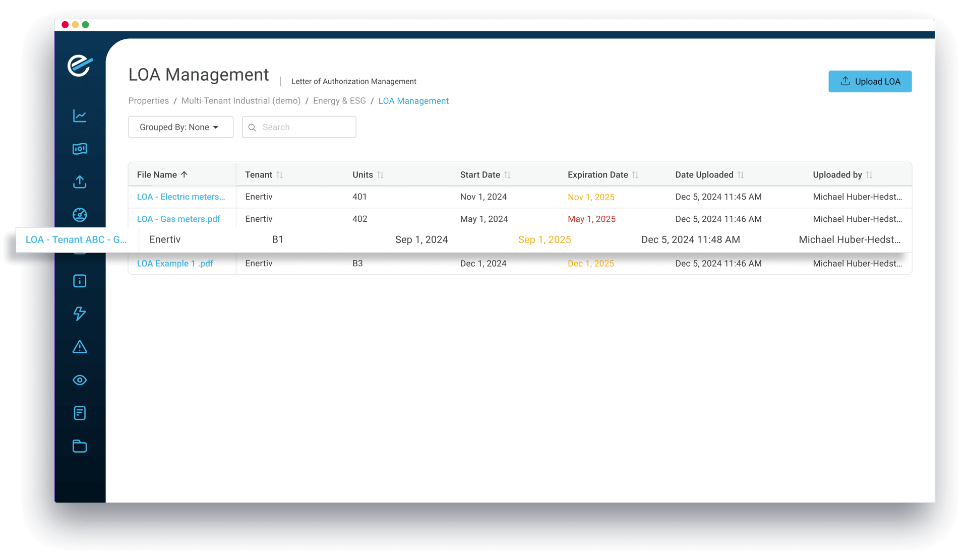
Task: Go to Energy & ESG breadcrumb
Action: point(339,101)
